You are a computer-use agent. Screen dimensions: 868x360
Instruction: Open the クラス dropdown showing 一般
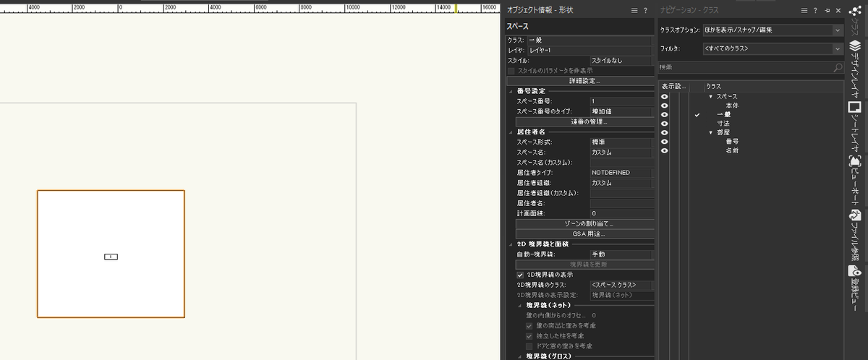tap(590, 40)
